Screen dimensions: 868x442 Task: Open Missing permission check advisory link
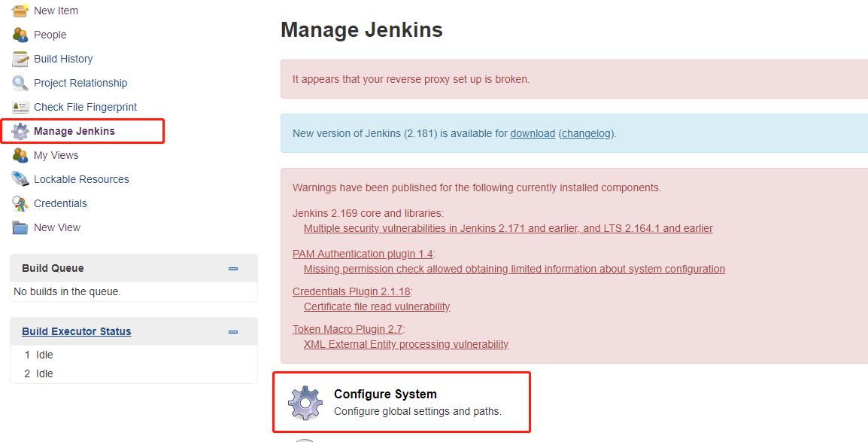[514, 269]
